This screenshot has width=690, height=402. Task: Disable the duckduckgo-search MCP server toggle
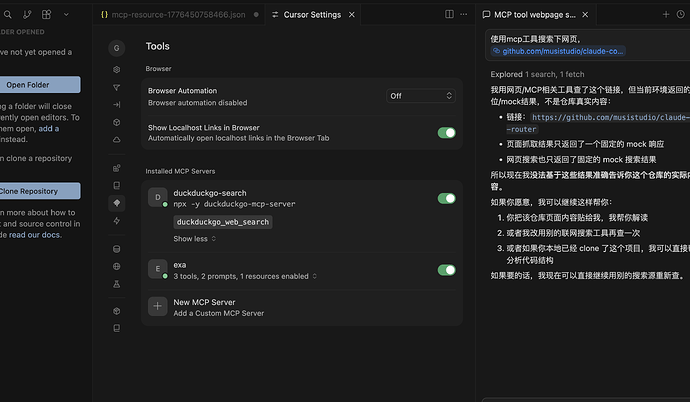click(x=447, y=198)
